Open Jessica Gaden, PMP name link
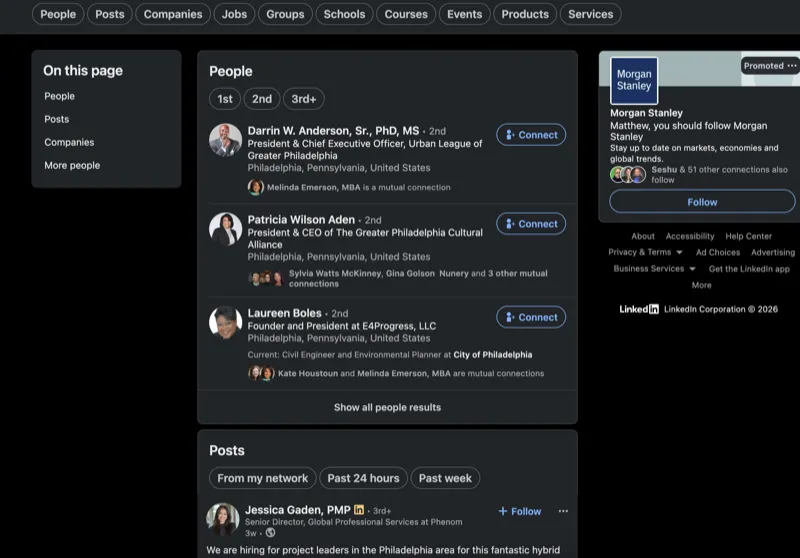This screenshot has height=558, width=800. click(297, 510)
